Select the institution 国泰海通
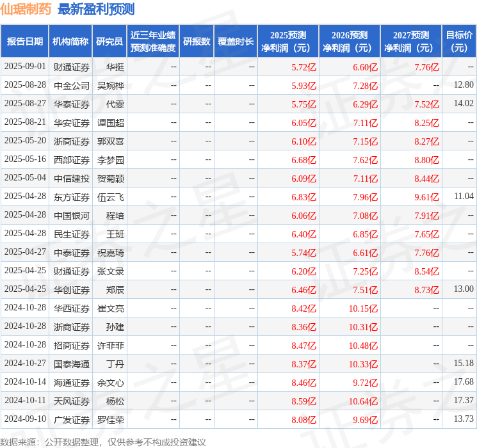Image resolution: width=477 pixels, height=448 pixels. click(72, 364)
